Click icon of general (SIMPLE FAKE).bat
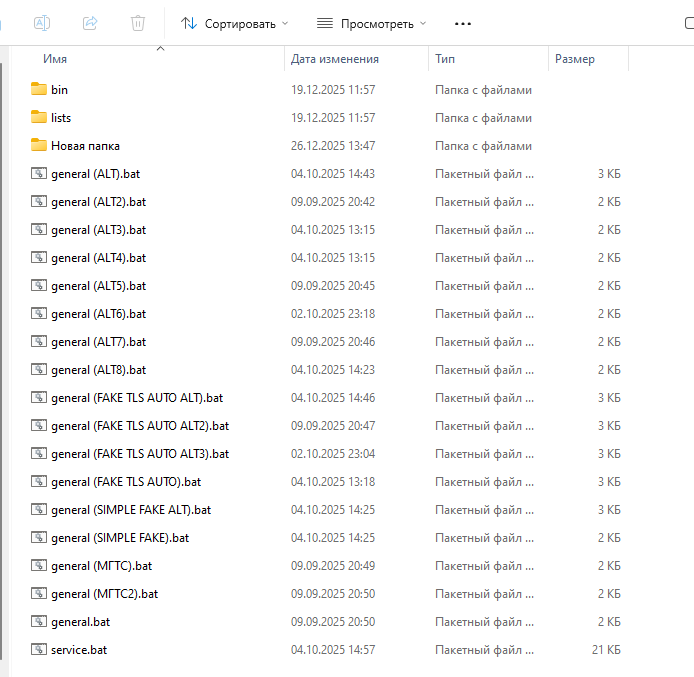Image resolution: width=694 pixels, height=677 pixels. (39, 537)
